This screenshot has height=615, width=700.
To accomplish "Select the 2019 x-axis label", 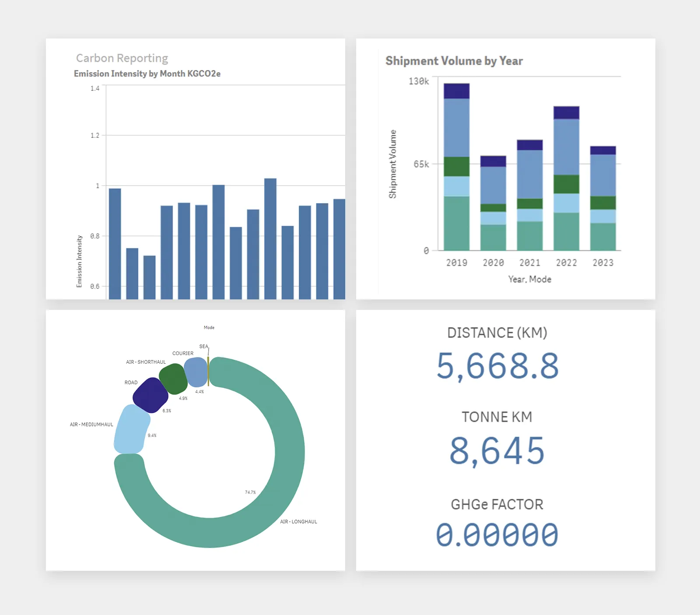I will pyautogui.click(x=457, y=263).
